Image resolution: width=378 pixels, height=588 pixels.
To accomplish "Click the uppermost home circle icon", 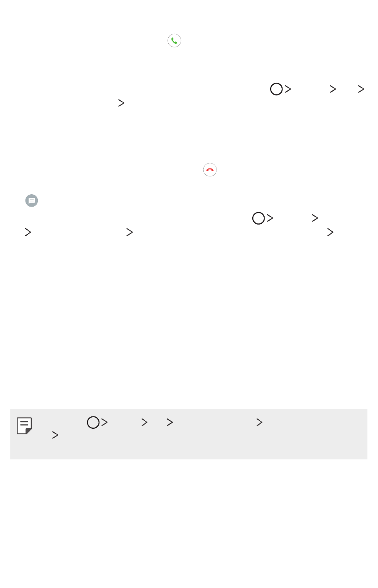I will (277, 89).
